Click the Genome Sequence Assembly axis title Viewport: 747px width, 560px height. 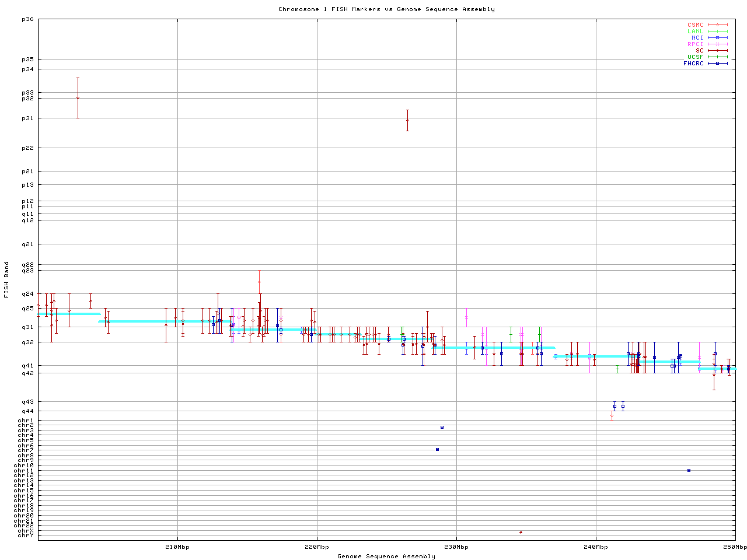[x=386, y=556]
